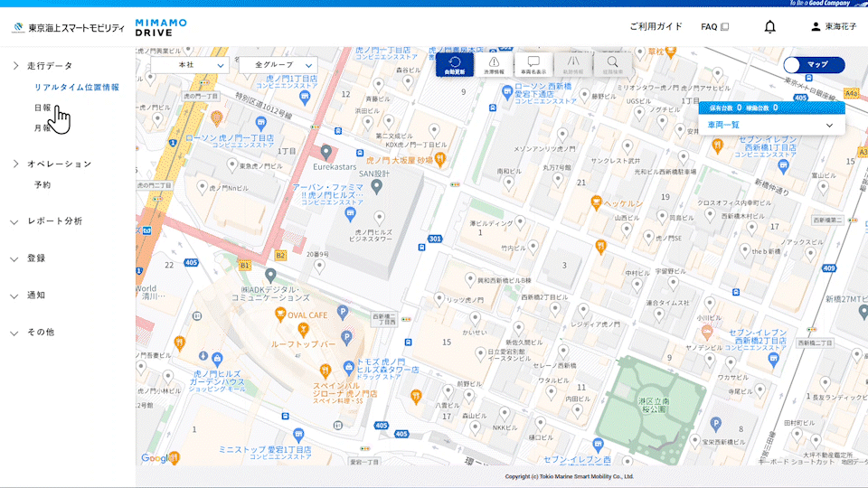Open the 本社 office dropdown
This screenshot has width=868, height=488.
[189, 65]
